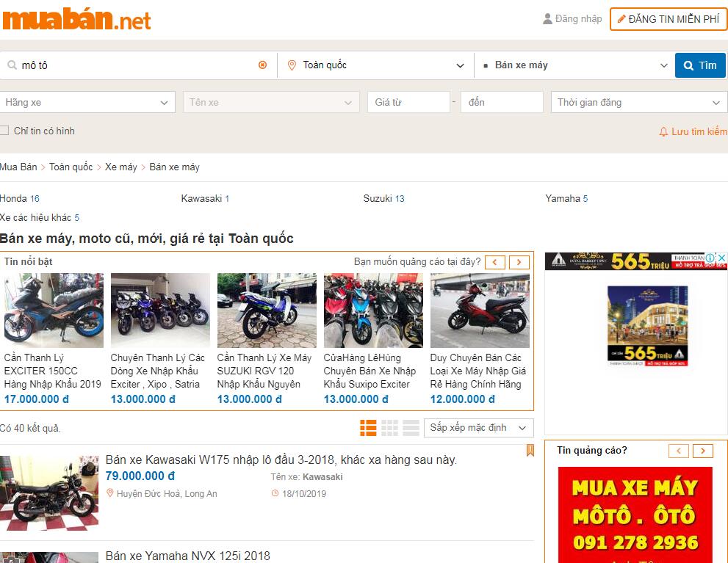Open Bán xe Yamaha NVX 125i 2018 title
728x563 pixels.
[187, 556]
